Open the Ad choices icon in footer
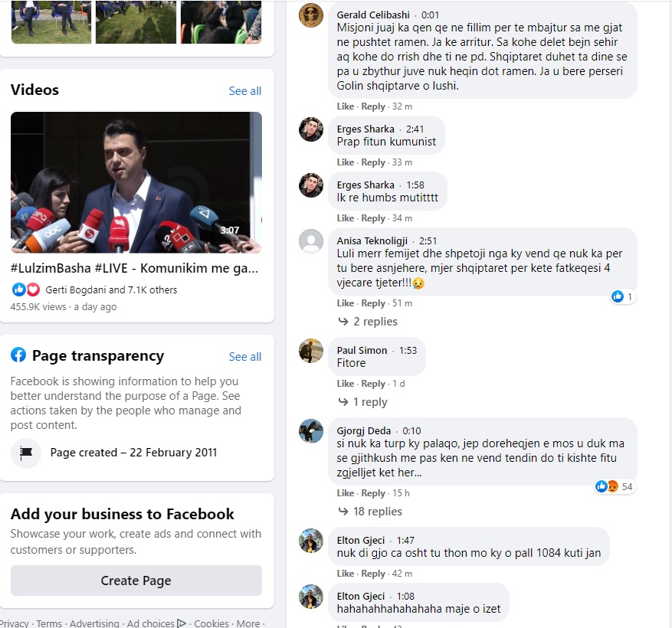 point(182,623)
